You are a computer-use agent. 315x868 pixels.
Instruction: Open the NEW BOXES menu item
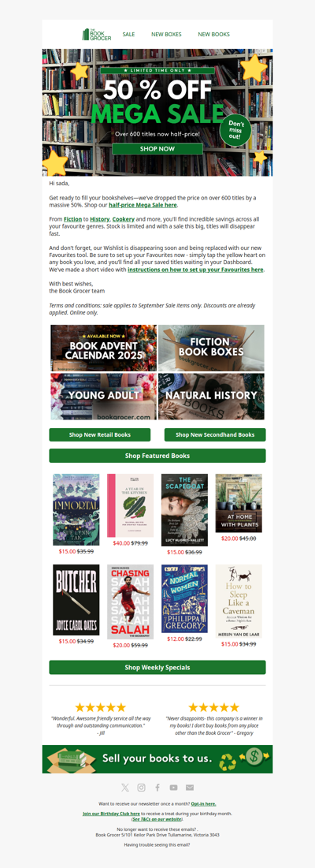pos(166,35)
